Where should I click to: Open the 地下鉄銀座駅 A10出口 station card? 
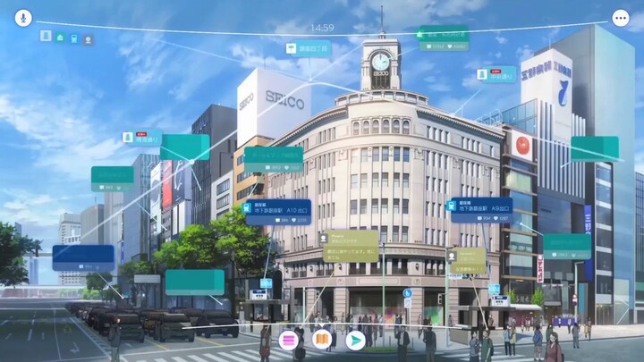point(278,212)
